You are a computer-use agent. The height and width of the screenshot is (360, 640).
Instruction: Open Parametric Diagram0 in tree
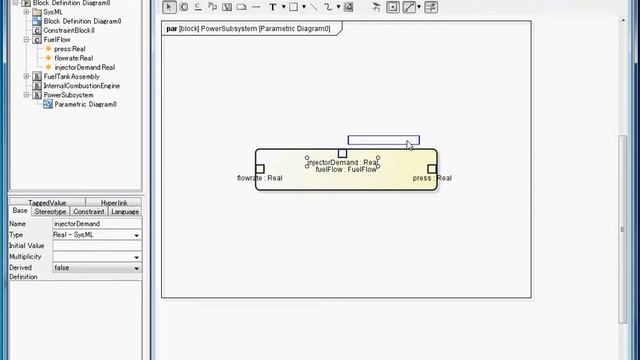point(80,104)
